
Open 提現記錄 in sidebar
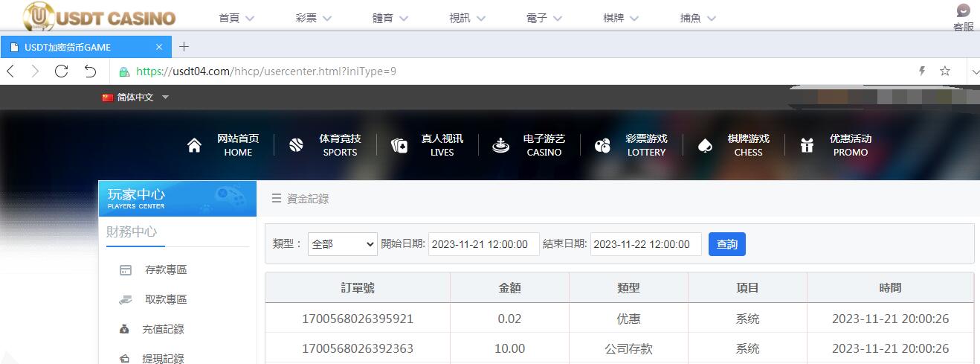(164, 358)
